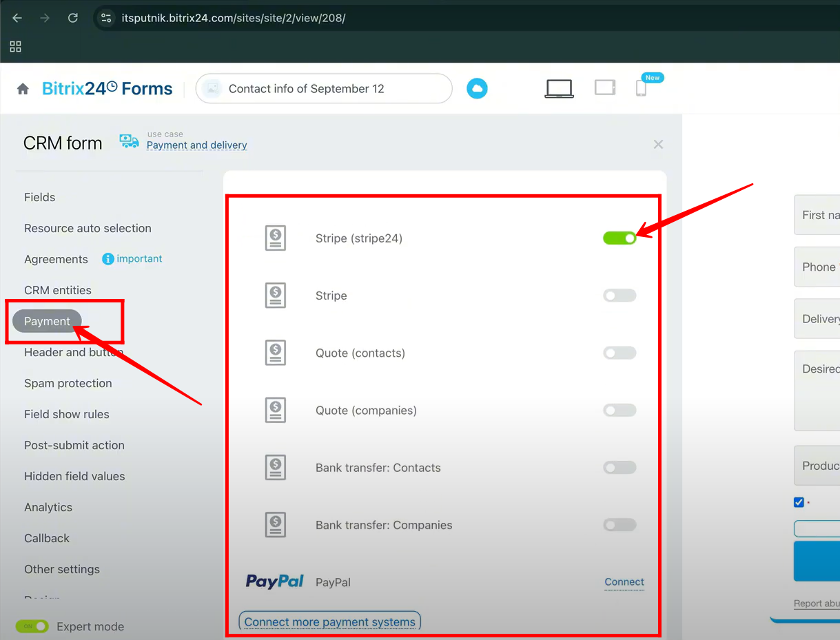Click the blue cloud publish icon
Viewport: 840px width, 640px height.
pos(477,89)
